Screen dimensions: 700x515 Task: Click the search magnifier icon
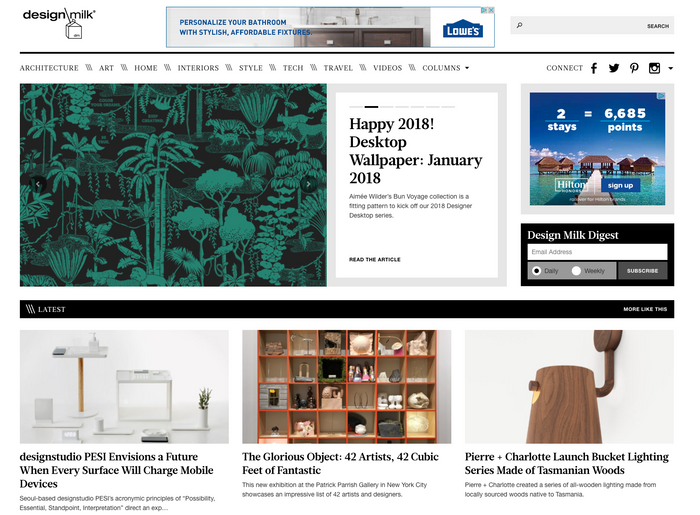[x=519, y=25]
